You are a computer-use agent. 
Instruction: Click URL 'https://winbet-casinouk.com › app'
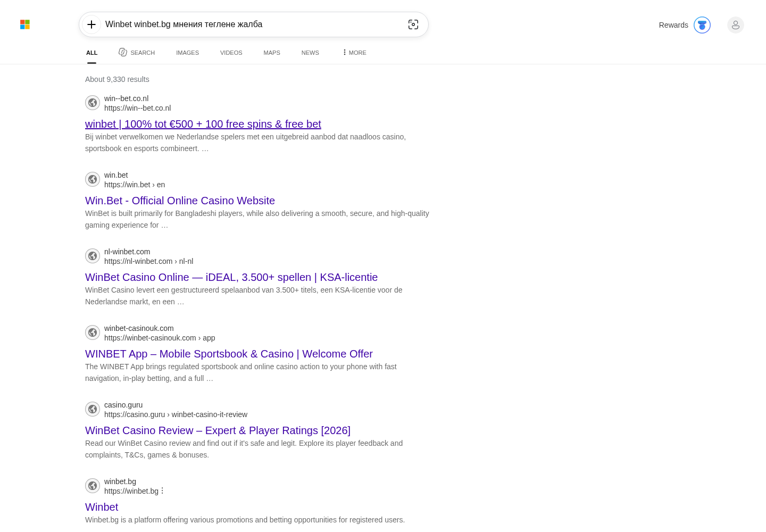[x=160, y=338]
